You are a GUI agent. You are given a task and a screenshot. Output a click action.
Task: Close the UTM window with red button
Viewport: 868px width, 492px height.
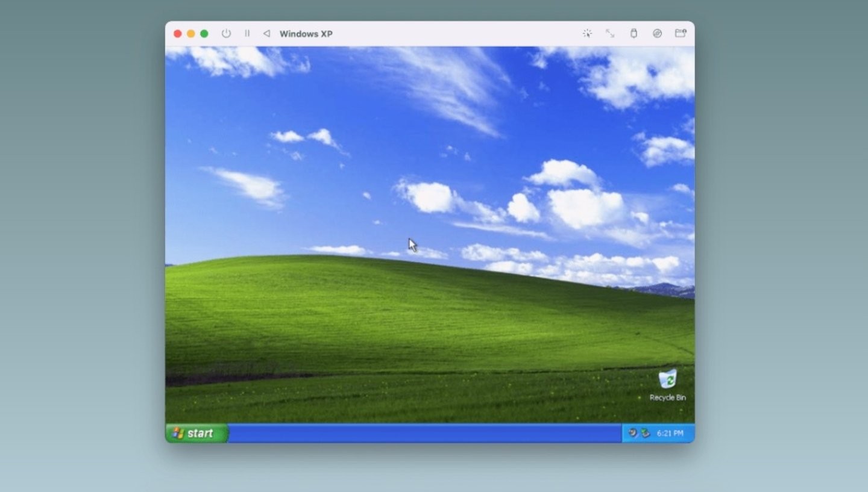click(x=178, y=34)
